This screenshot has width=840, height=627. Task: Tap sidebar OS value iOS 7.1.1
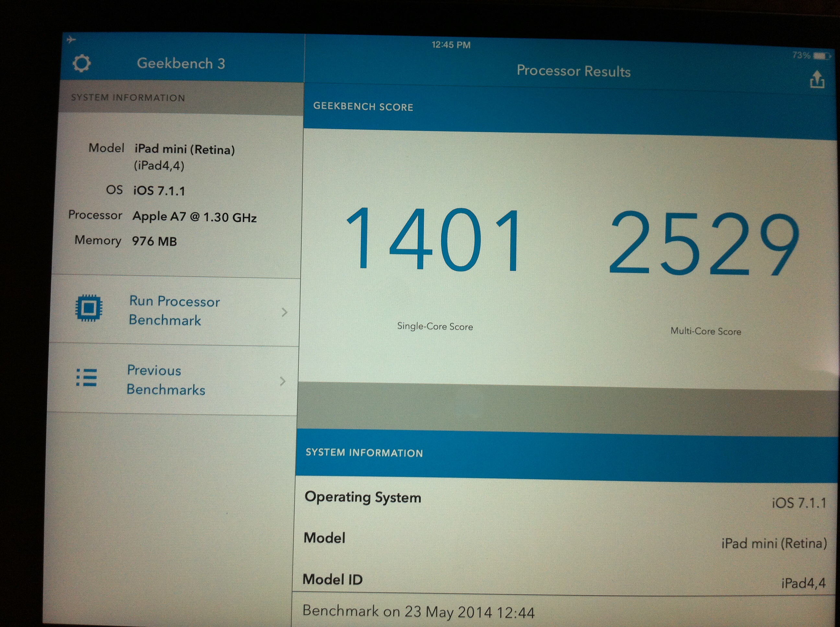[159, 190]
